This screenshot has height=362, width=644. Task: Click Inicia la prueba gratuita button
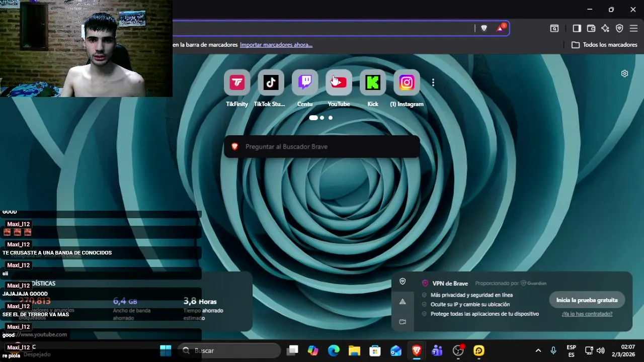coord(587,300)
